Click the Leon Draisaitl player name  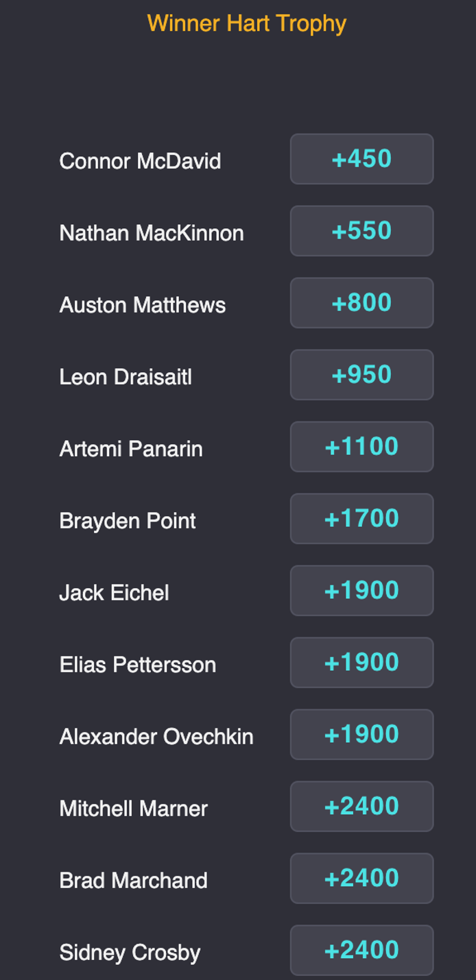126,377
